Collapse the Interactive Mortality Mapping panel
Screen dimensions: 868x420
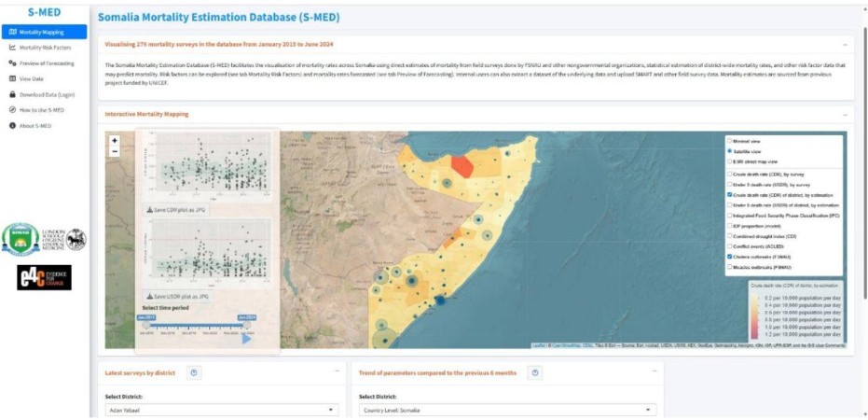pyautogui.click(x=845, y=114)
